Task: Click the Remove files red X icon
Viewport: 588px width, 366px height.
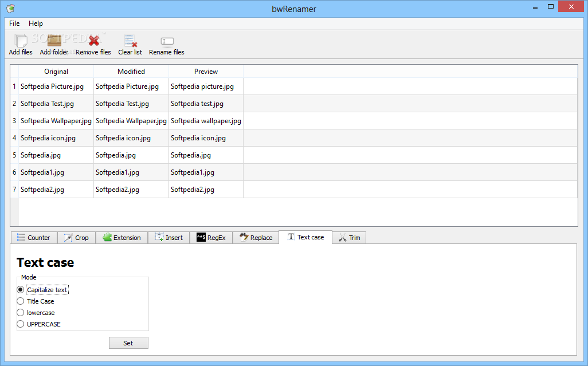Action: [94, 41]
